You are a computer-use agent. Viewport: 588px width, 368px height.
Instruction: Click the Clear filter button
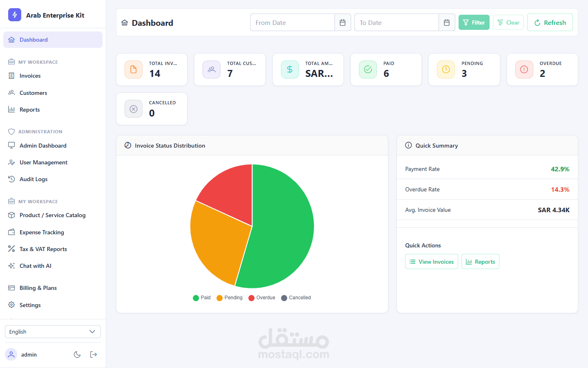(508, 22)
